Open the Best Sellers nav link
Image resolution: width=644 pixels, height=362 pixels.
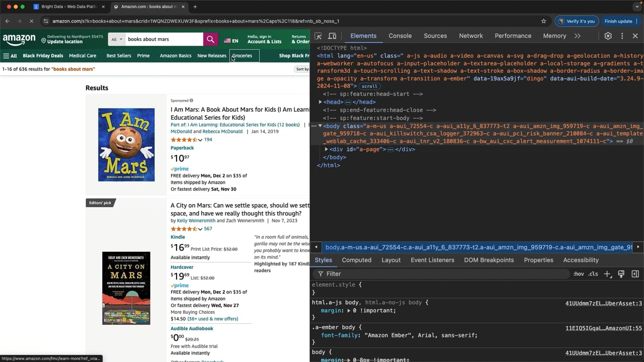(x=119, y=56)
